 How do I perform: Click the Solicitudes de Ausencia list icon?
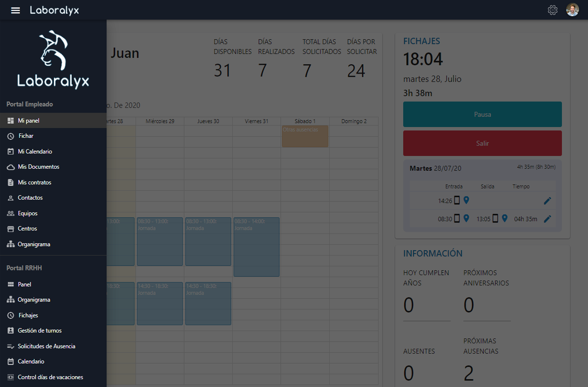click(10, 347)
